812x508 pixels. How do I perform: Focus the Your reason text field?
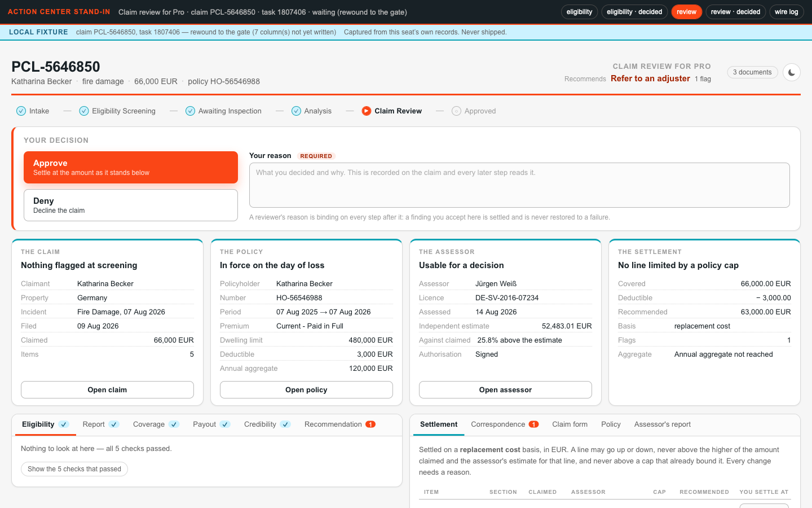coord(519,185)
